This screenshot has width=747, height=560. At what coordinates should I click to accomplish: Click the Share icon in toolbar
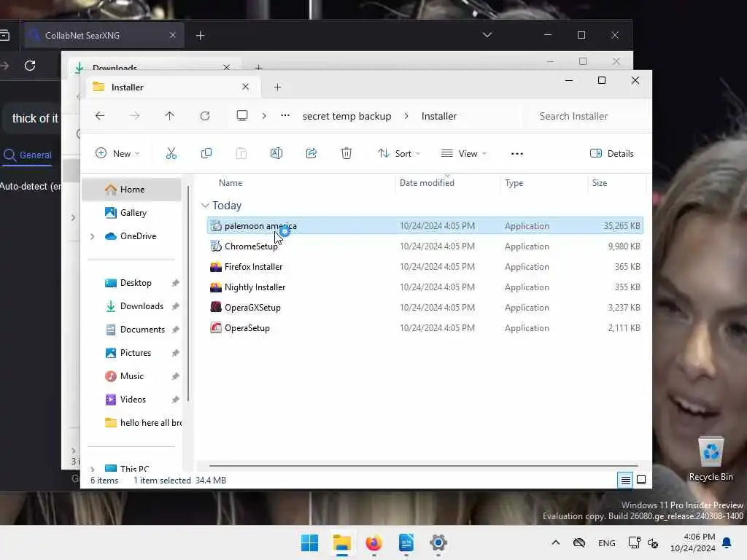click(x=311, y=153)
